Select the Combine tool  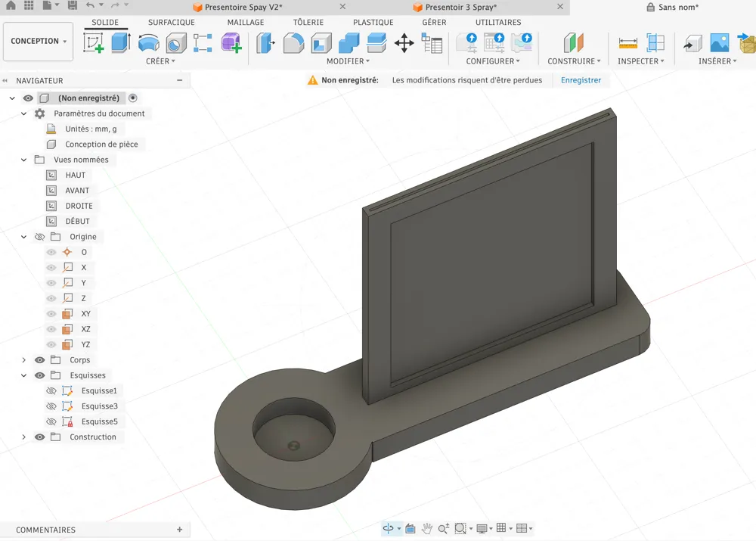pyautogui.click(x=349, y=43)
